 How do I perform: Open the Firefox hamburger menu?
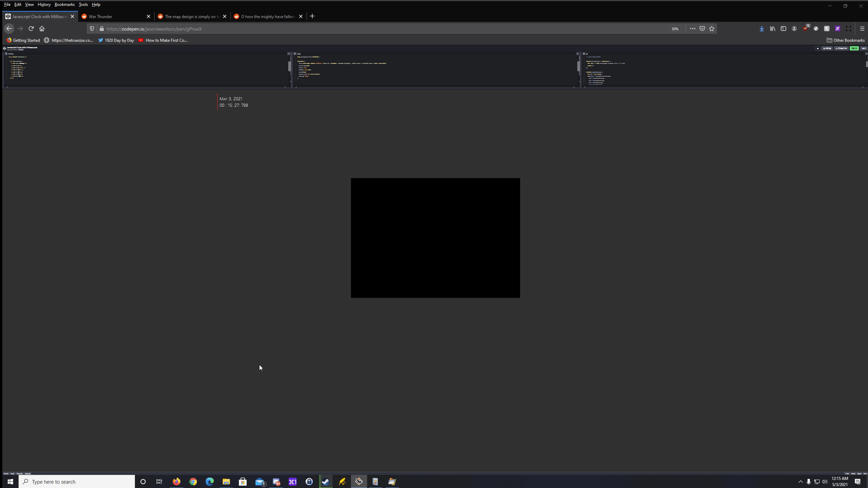coord(862,29)
